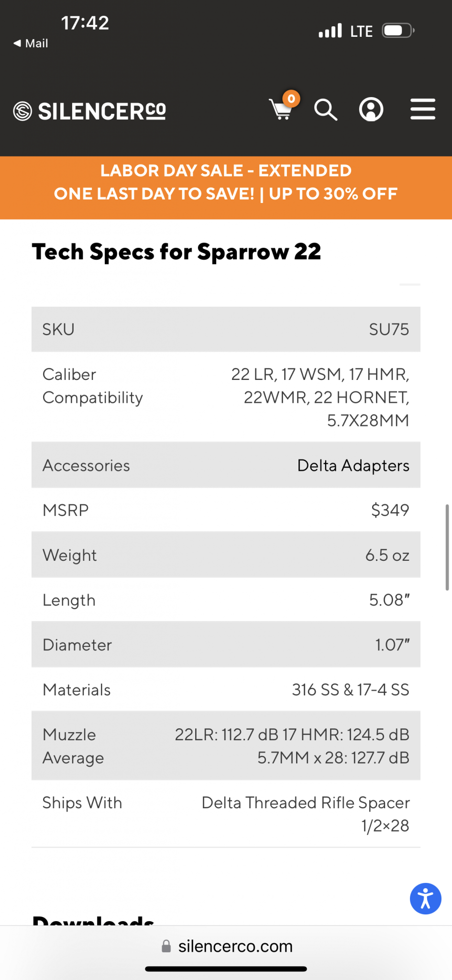The width and height of the screenshot is (452, 980).
Task: Tap the cart item count badge
Action: (x=291, y=99)
